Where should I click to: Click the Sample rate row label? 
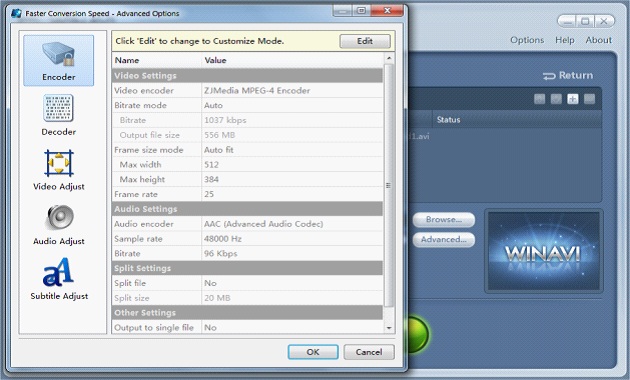tap(138, 239)
